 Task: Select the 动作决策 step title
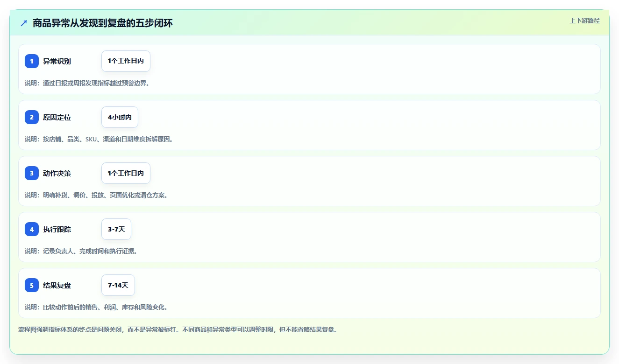[57, 173]
